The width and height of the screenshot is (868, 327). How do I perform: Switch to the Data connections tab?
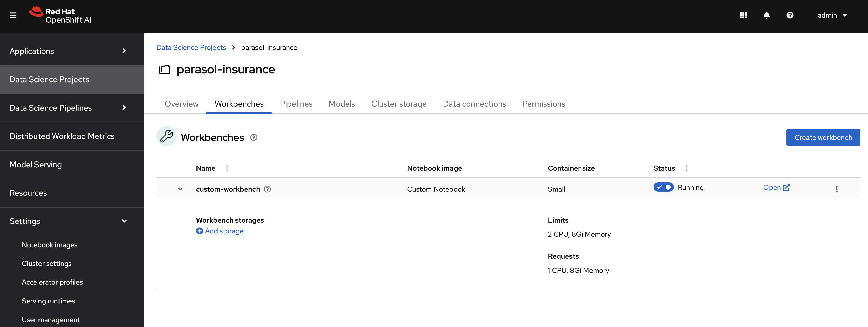pyautogui.click(x=475, y=104)
